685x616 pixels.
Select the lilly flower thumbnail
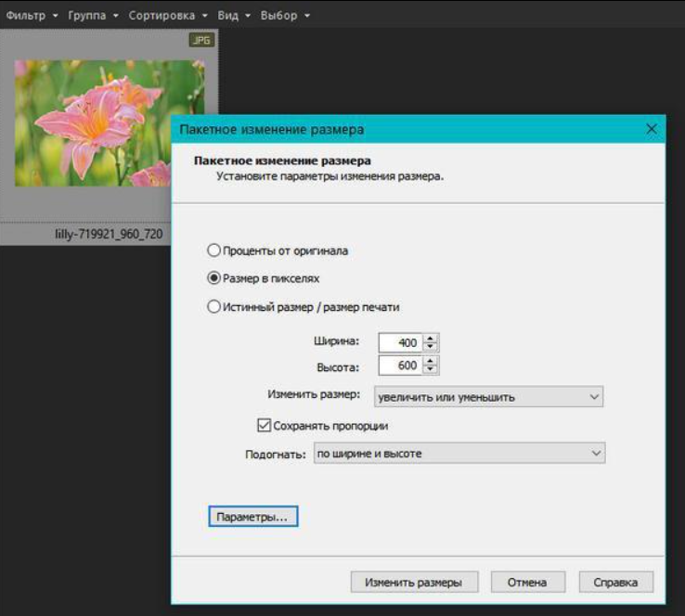pyautogui.click(x=110, y=123)
